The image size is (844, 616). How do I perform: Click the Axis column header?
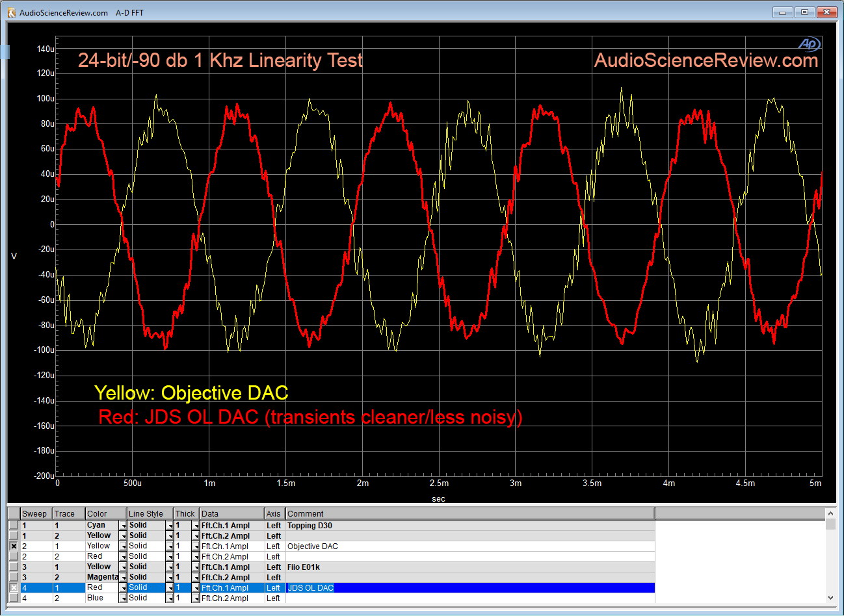point(275,513)
